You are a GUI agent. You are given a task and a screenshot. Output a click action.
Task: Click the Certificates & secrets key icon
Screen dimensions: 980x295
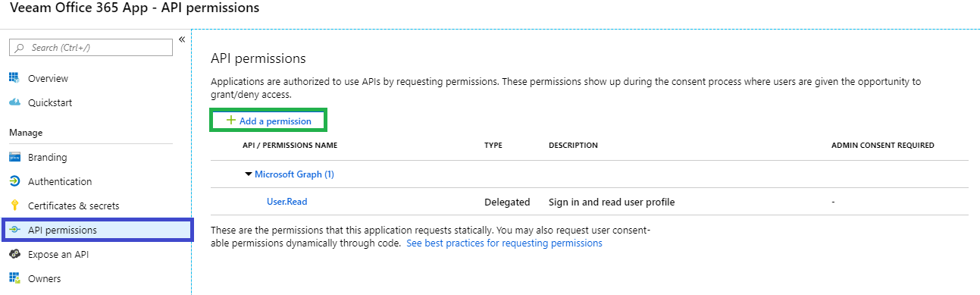pyautogui.click(x=14, y=206)
